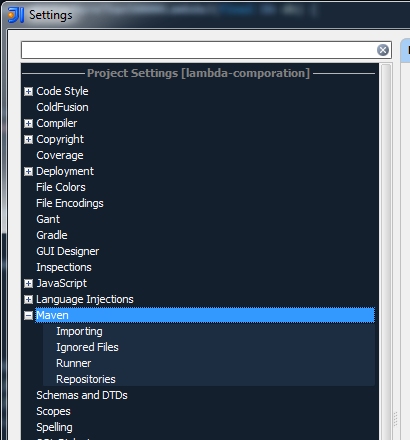Select Scopes settings
The height and width of the screenshot is (440, 410).
coord(53,411)
